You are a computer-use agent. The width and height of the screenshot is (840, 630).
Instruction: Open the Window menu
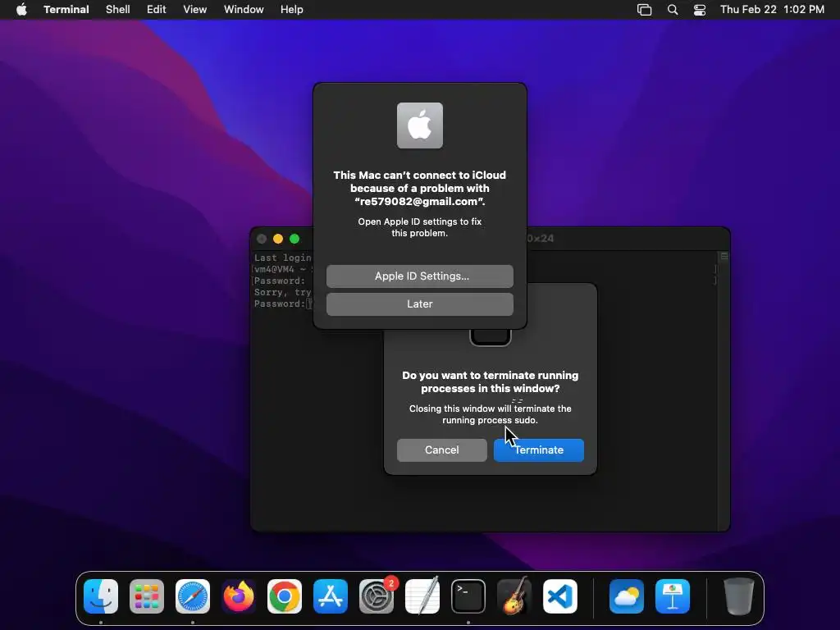(x=244, y=10)
